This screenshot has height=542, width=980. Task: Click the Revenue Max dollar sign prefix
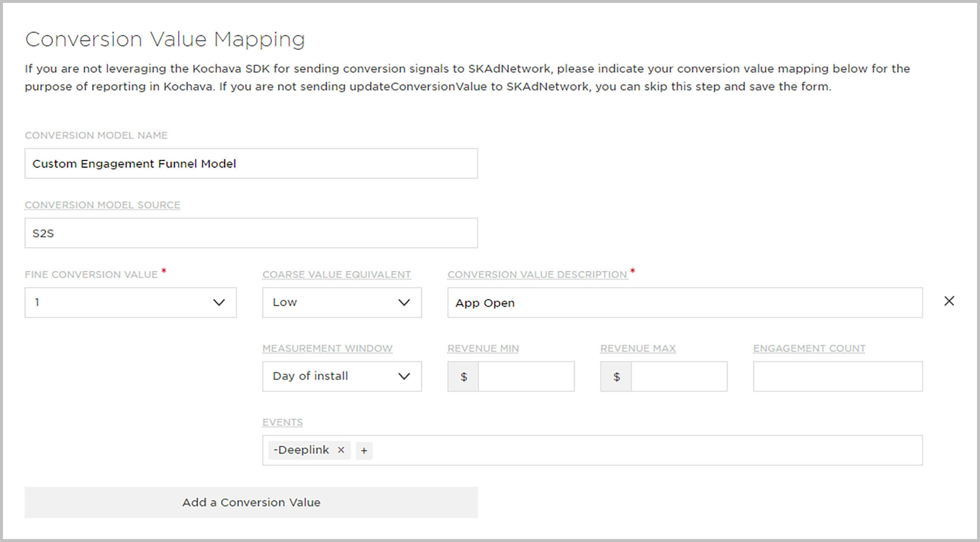point(616,376)
